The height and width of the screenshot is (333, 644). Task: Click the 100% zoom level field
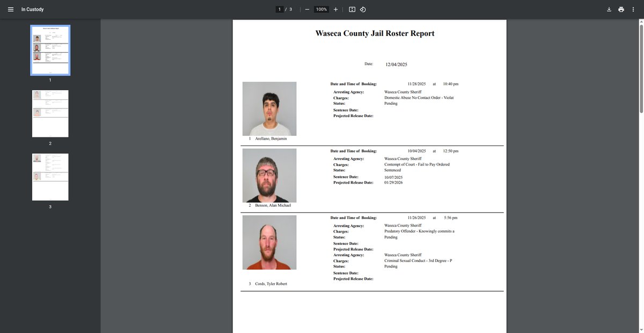coord(321,9)
